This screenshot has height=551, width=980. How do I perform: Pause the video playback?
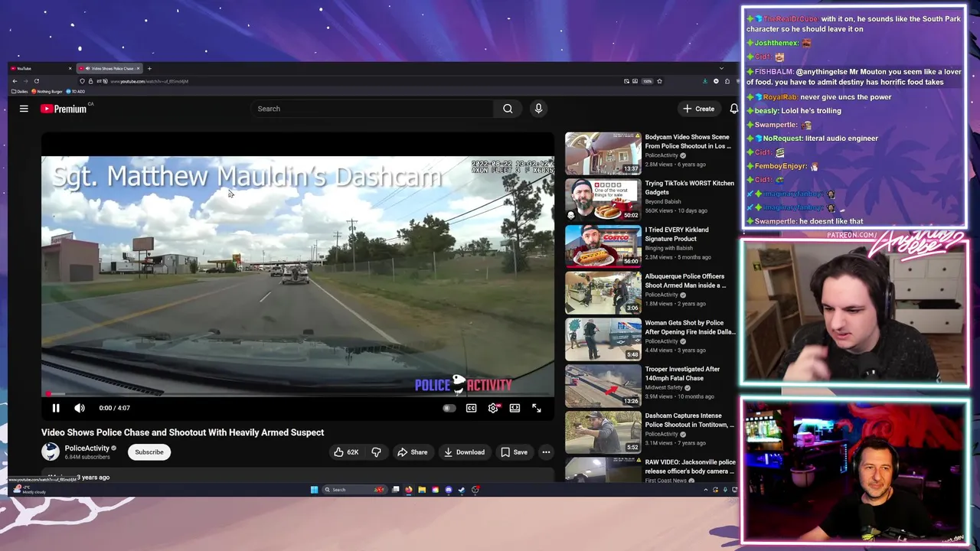[56, 408]
